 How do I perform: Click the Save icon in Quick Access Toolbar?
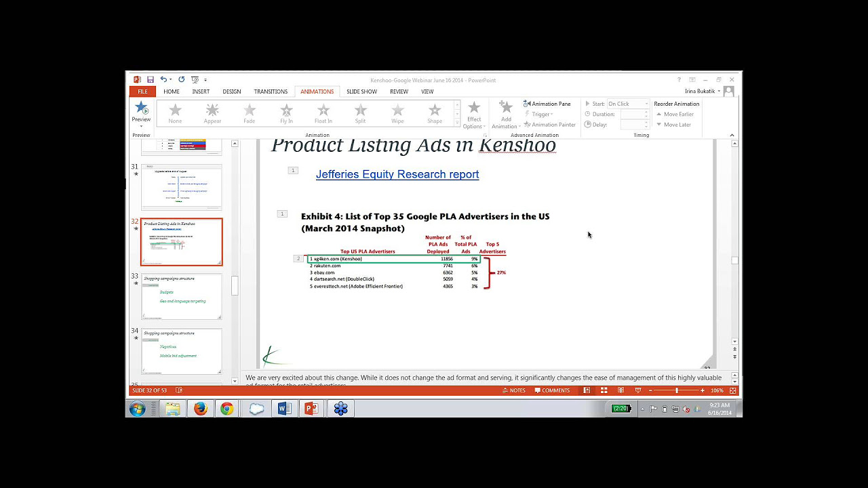(151, 79)
